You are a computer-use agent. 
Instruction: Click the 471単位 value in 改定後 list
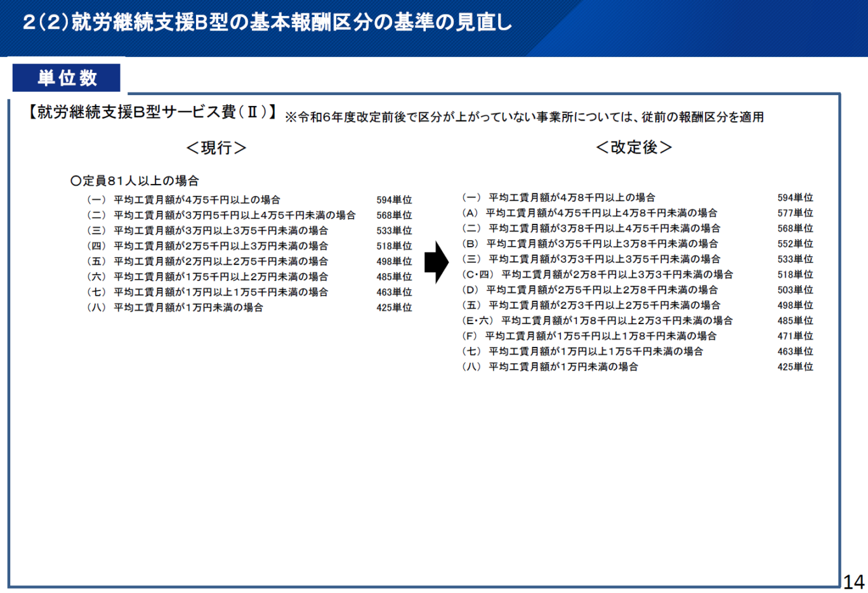[x=795, y=336]
